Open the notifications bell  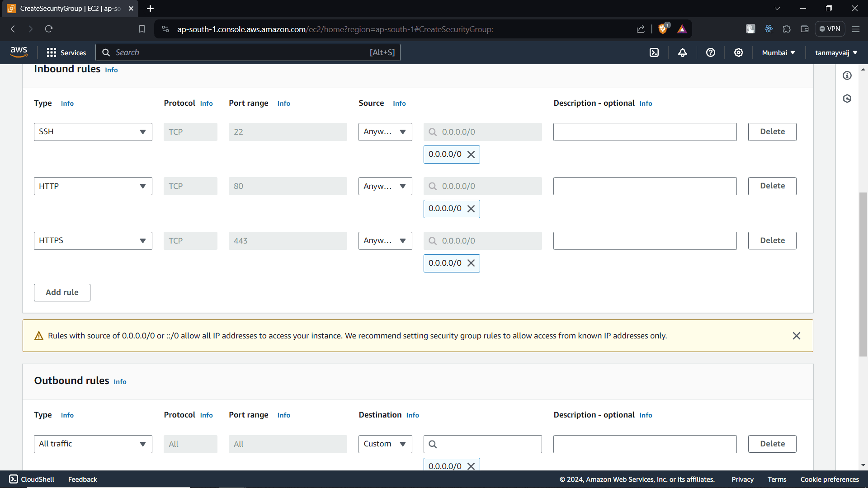[x=683, y=52]
